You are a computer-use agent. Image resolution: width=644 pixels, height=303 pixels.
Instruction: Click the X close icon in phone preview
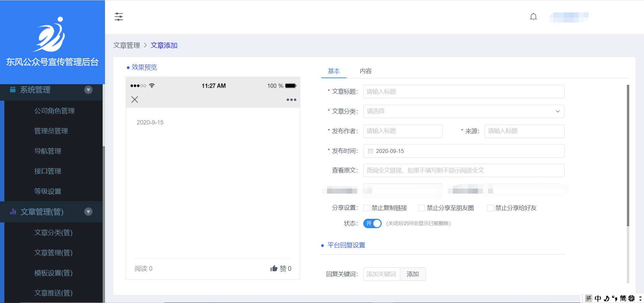pos(135,100)
